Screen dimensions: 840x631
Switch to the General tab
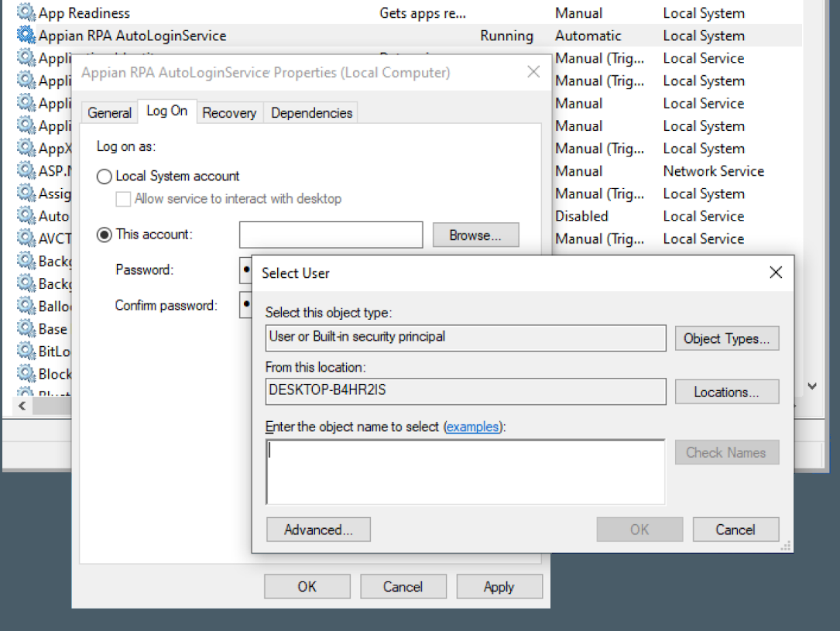(109, 113)
